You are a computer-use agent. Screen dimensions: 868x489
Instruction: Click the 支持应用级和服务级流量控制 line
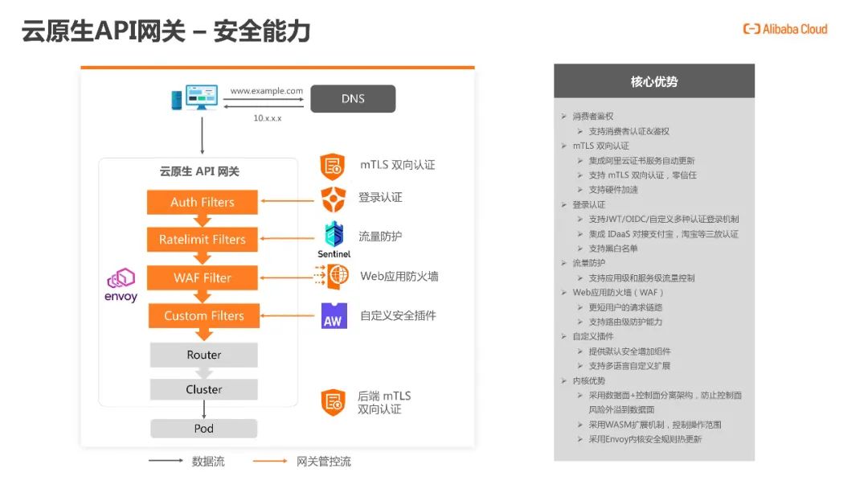(x=641, y=278)
